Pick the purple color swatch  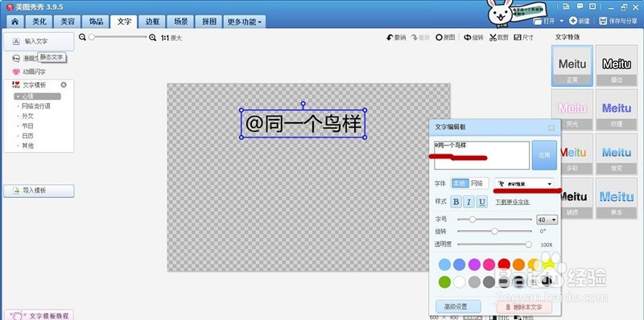point(474,265)
